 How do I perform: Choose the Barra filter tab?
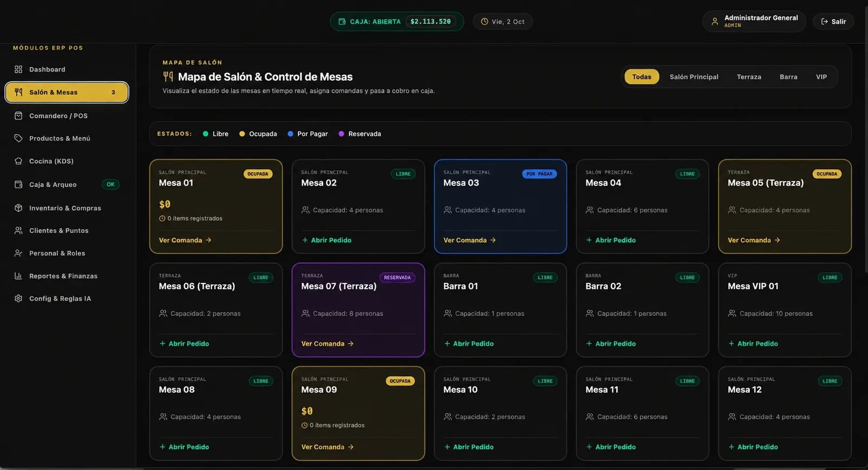point(788,77)
